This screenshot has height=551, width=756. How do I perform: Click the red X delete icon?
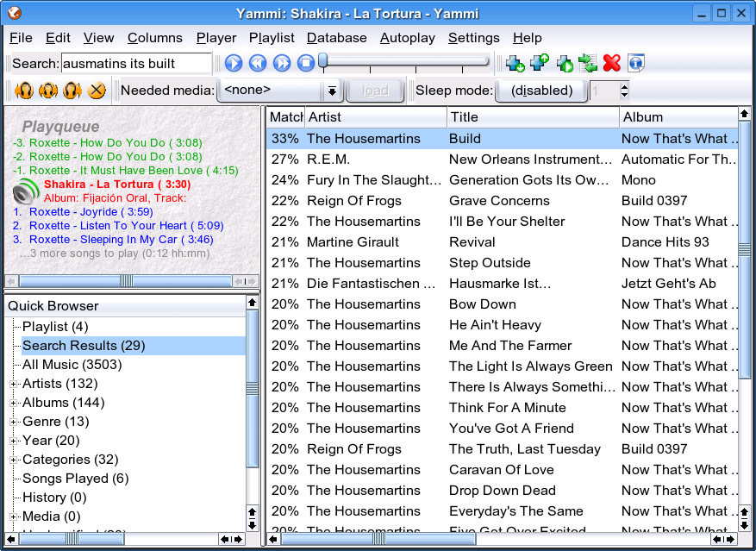pos(612,63)
